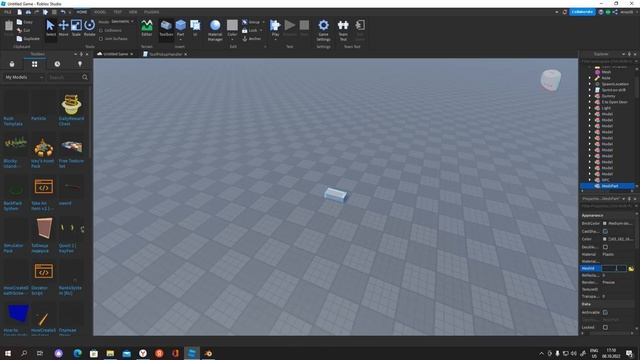
Task: Select the DailyReward Chest model thumbnail
Action: pyautogui.click(x=71, y=104)
